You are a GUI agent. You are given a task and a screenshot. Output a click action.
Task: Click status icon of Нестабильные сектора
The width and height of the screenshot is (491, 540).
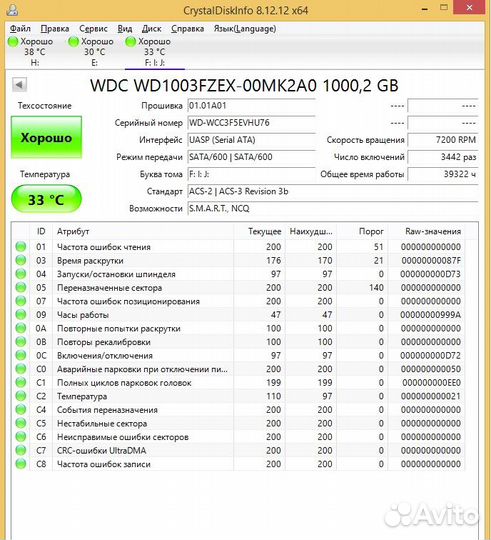click(21, 423)
